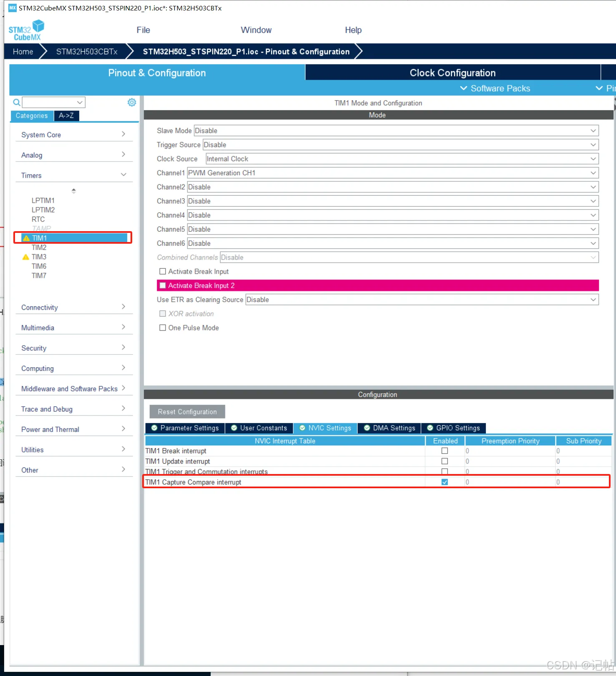Click the Parameter Settings tab check icon
The image size is (616, 676).
(154, 428)
